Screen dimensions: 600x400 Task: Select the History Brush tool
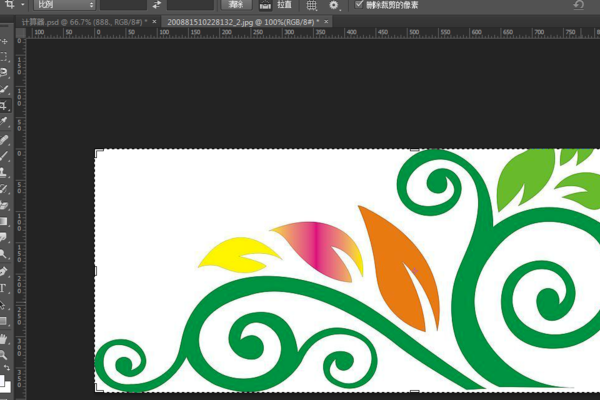click(x=4, y=188)
